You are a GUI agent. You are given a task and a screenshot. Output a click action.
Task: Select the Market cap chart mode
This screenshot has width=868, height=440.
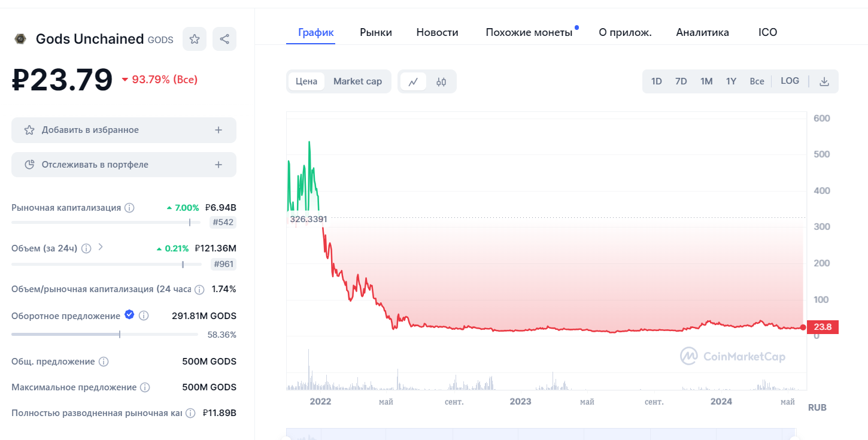[x=357, y=81]
